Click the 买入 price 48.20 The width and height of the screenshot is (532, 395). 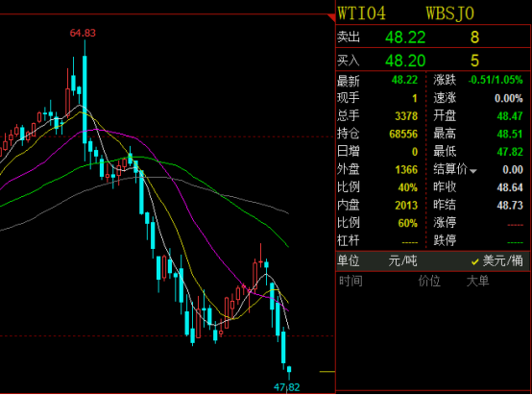[405, 61]
